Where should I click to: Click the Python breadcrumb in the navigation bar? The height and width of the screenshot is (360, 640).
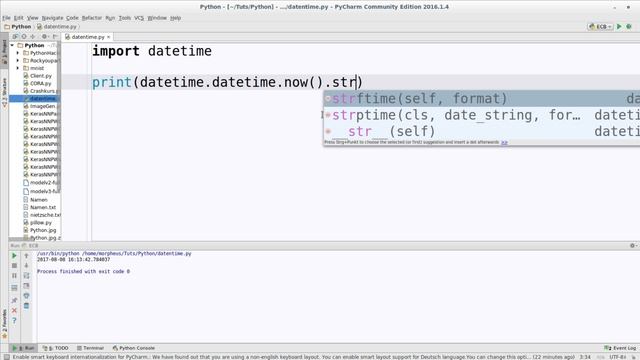coord(18,27)
